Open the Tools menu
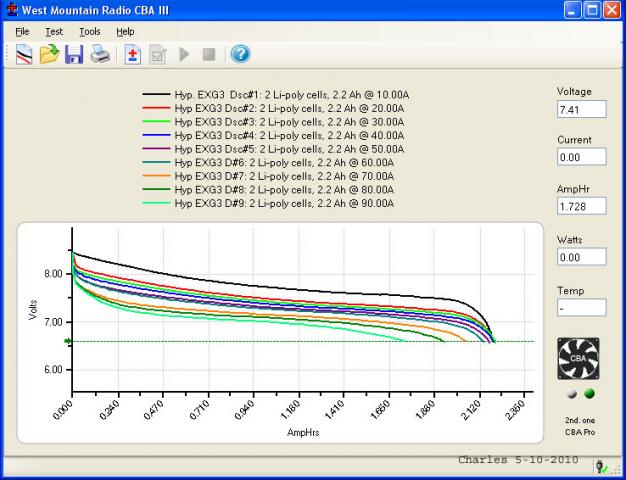 click(89, 32)
